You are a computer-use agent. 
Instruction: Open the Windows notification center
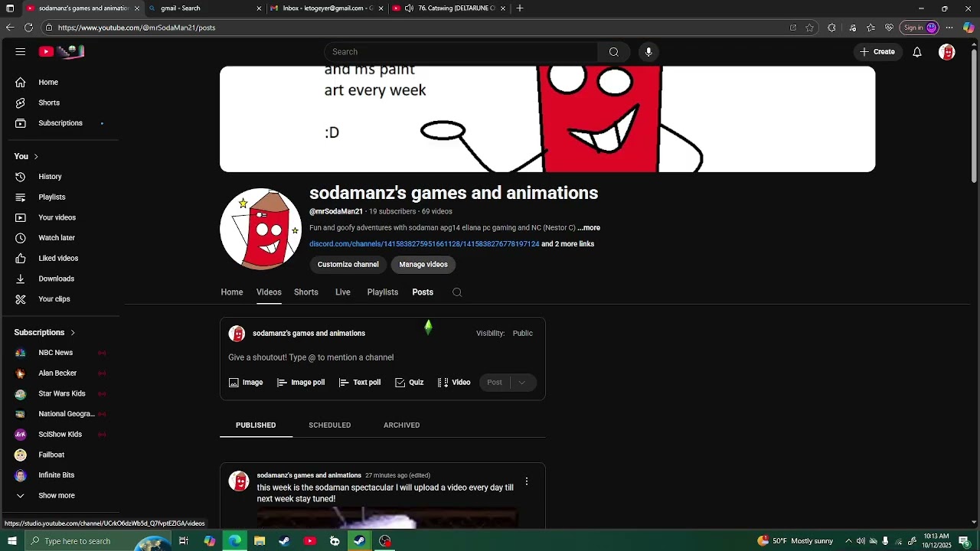point(964,541)
